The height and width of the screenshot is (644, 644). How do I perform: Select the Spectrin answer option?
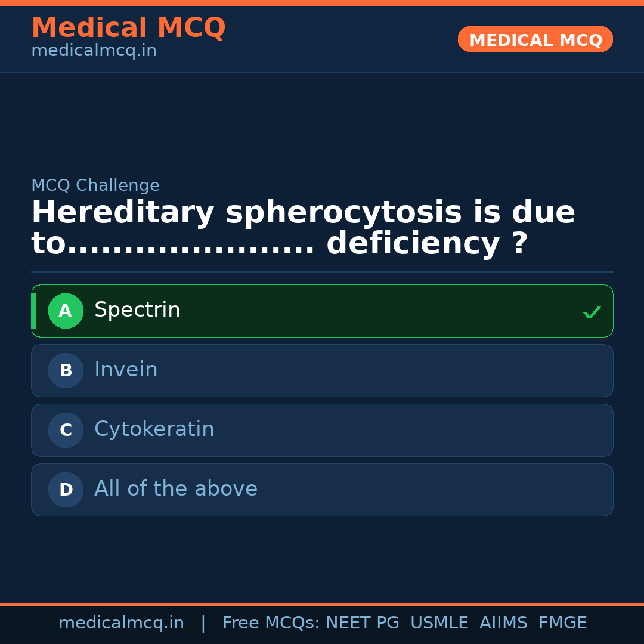click(322, 311)
